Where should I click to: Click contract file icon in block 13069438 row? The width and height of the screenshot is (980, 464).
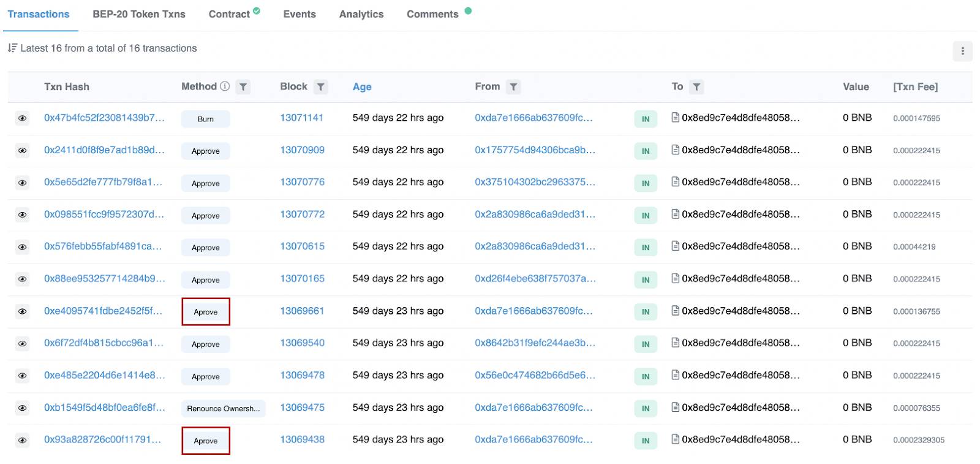pyautogui.click(x=675, y=439)
